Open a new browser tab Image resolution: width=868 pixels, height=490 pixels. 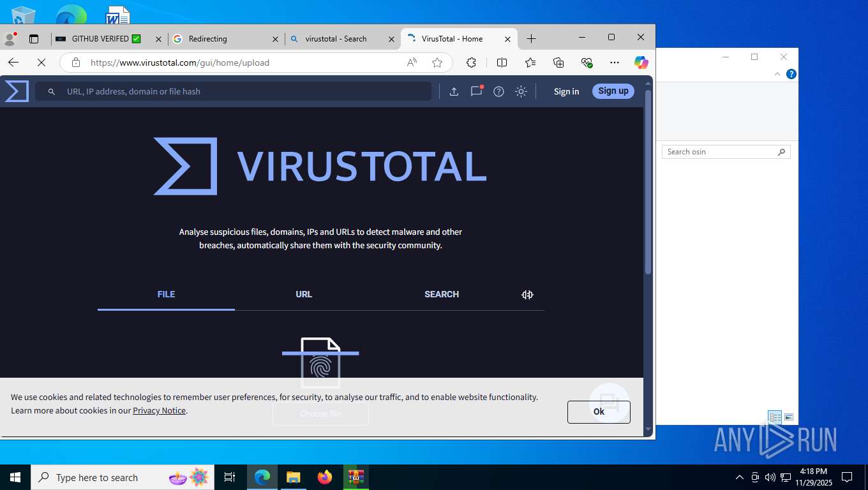pos(531,39)
